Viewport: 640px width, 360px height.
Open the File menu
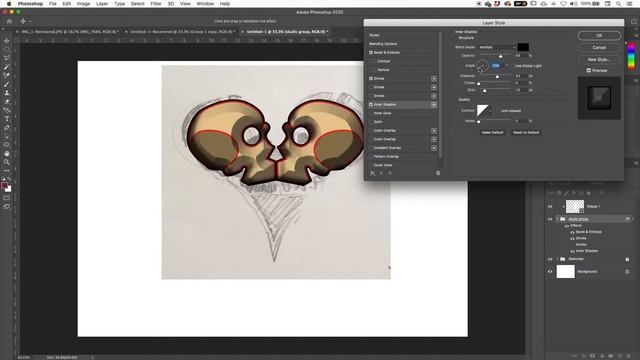coord(53,4)
